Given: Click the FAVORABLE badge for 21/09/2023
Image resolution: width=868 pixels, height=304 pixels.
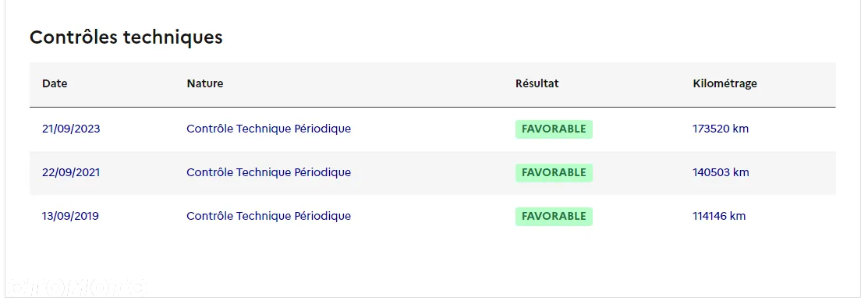Looking at the screenshot, I should (x=554, y=129).
